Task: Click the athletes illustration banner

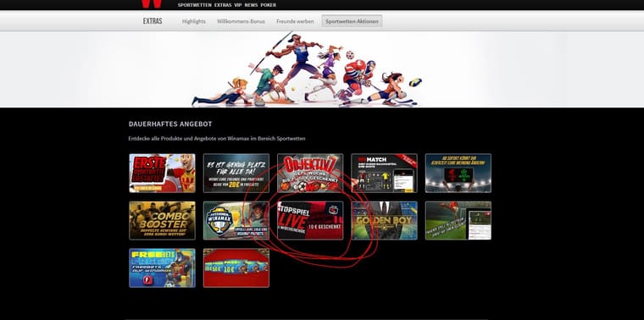Action: (x=306, y=69)
